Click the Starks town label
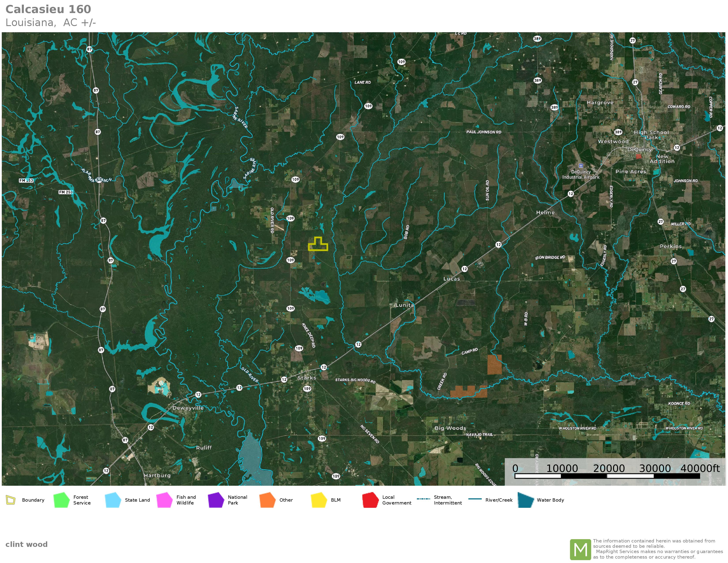728x563 pixels. click(307, 378)
